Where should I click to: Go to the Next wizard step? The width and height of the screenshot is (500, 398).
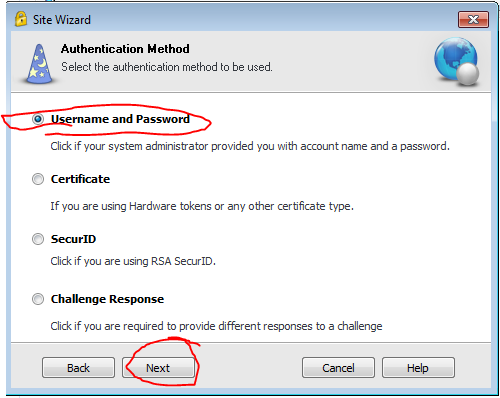[x=158, y=368]
